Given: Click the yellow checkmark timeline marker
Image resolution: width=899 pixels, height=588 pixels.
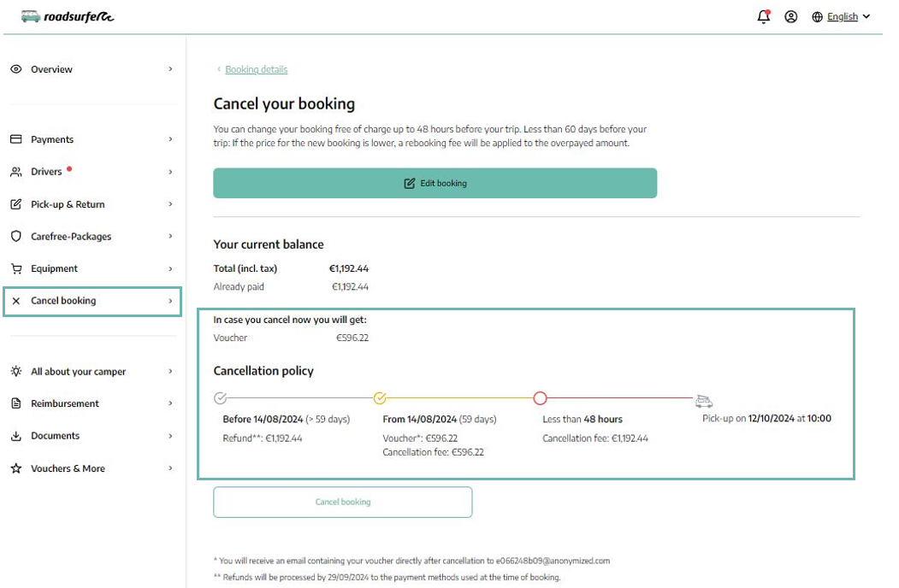Looking at the screenshot, I should (x=380, y=397).
